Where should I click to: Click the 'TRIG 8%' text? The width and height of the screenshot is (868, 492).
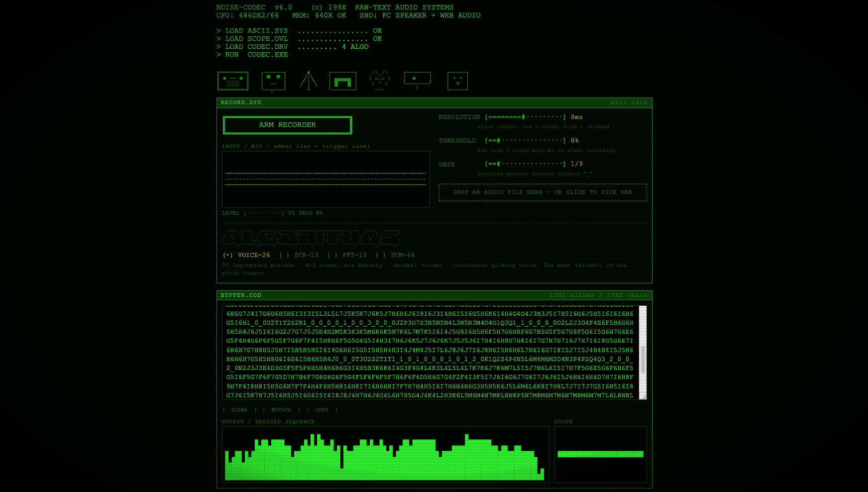(311, 213)
